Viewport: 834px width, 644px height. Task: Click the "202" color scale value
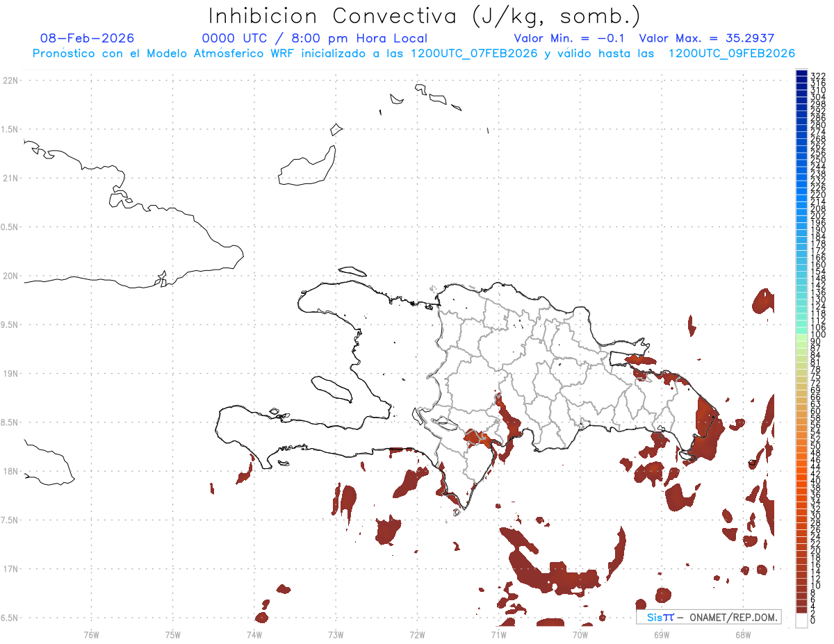(x=818, y=216)
